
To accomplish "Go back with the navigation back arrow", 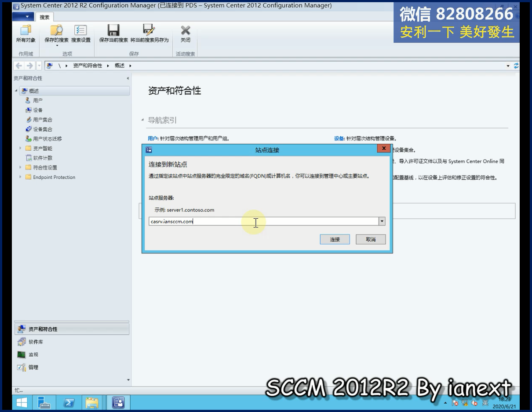I will point(18,65).
